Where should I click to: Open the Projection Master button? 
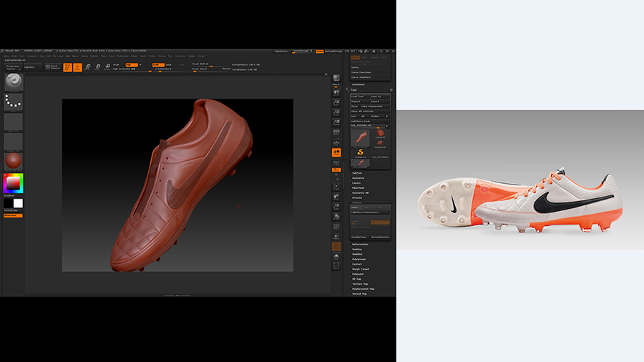[x=13, y=67]
